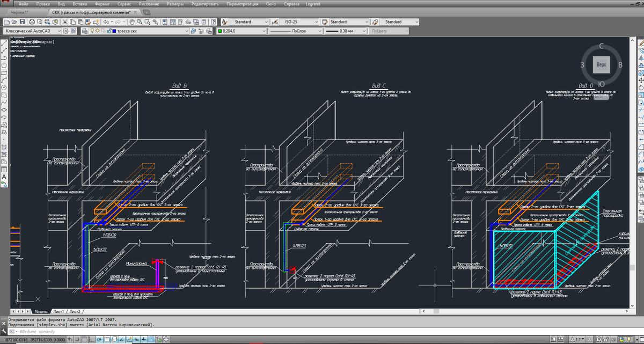644x344 pixels.
Task: Click the coordinates readout in status bar
Action: 34,340
